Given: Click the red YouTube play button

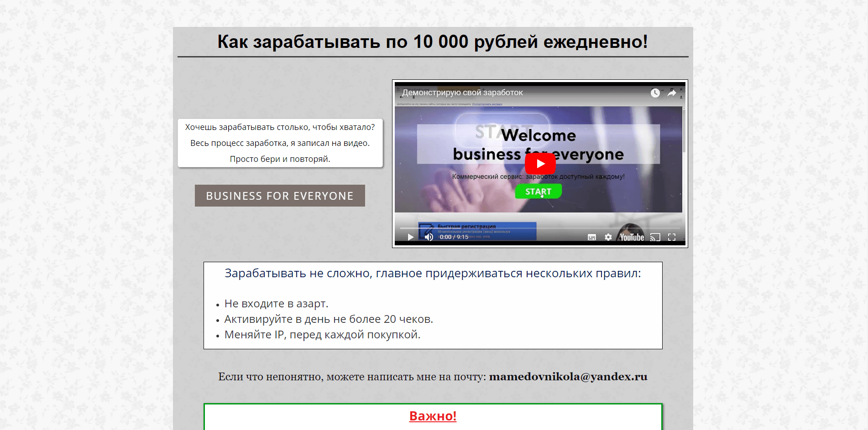Looking at the screenshot, I should 540,164.
